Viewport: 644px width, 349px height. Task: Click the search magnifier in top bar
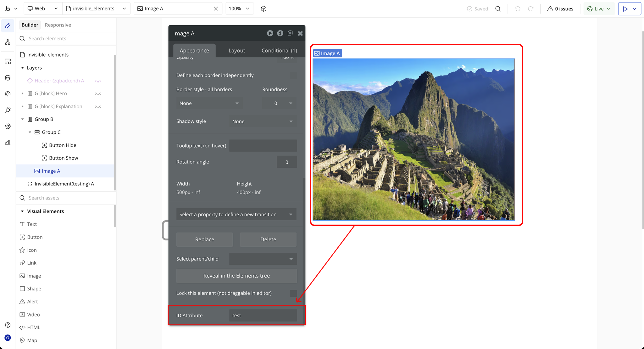pyautogui.click(x=498, y=9)
